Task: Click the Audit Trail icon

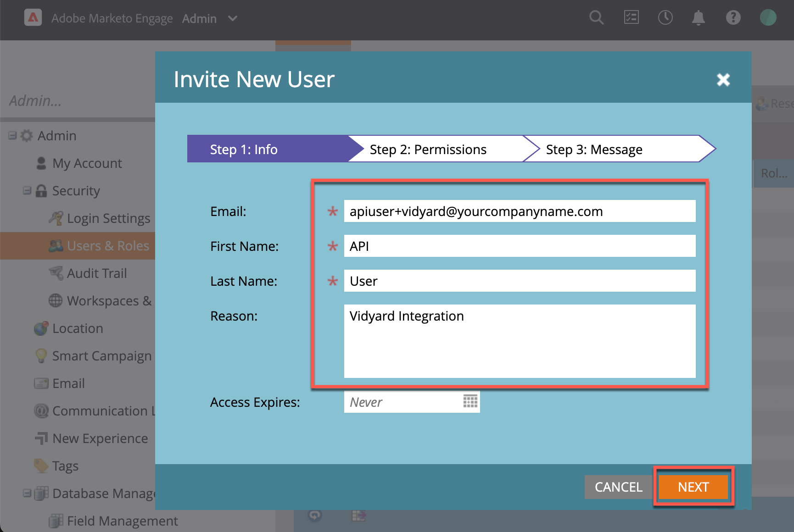Action: point(56,273)
